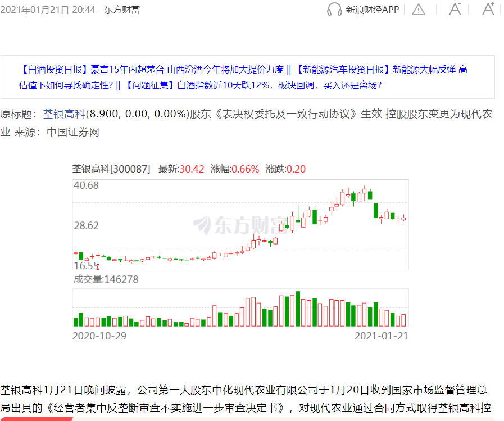Open 新能源汽车投资日报 article link

point(381,70)
